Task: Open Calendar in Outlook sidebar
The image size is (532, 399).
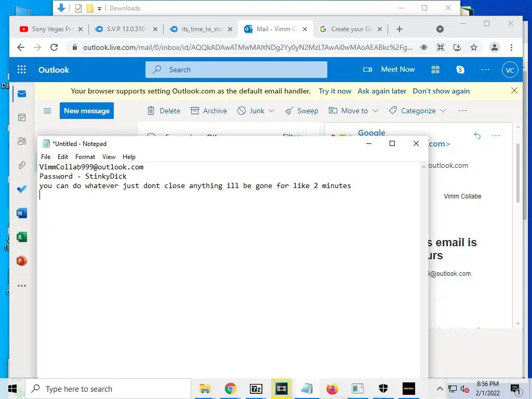Action: pos(22,117)
